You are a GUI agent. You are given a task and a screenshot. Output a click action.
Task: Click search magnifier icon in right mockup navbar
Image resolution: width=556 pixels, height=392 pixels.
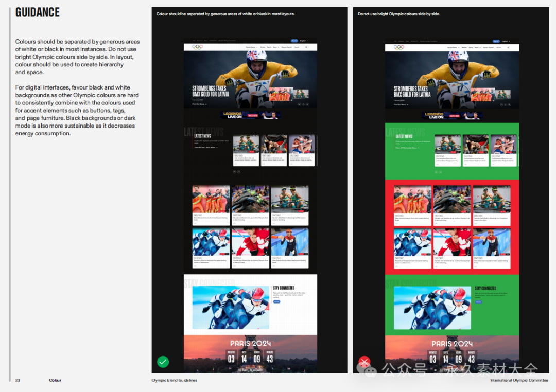click(x=508, y=47)
